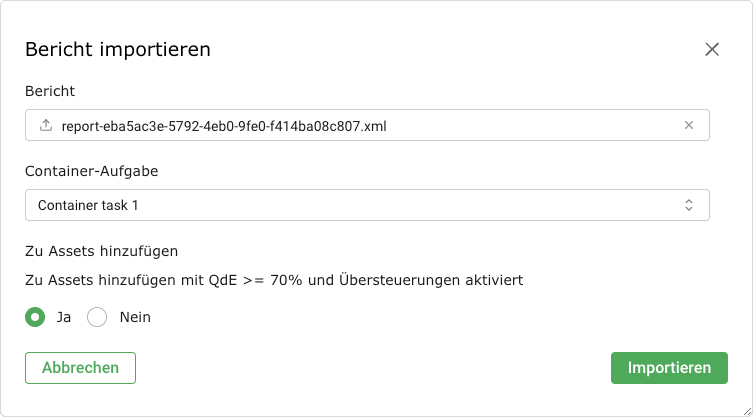Open the Container-Aufgabe dropdown
This screenshot has width=753, height=417.
[x=366, y=205]
